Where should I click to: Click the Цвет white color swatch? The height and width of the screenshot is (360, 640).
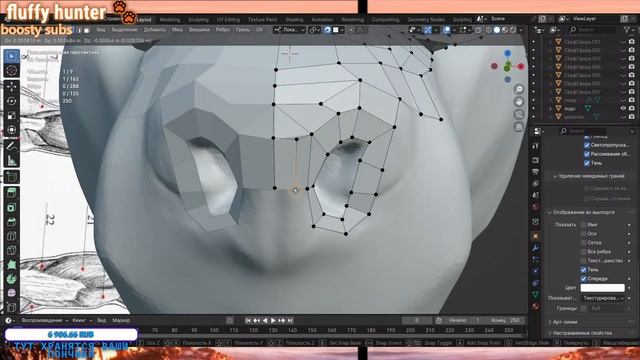tap(602, 288)
